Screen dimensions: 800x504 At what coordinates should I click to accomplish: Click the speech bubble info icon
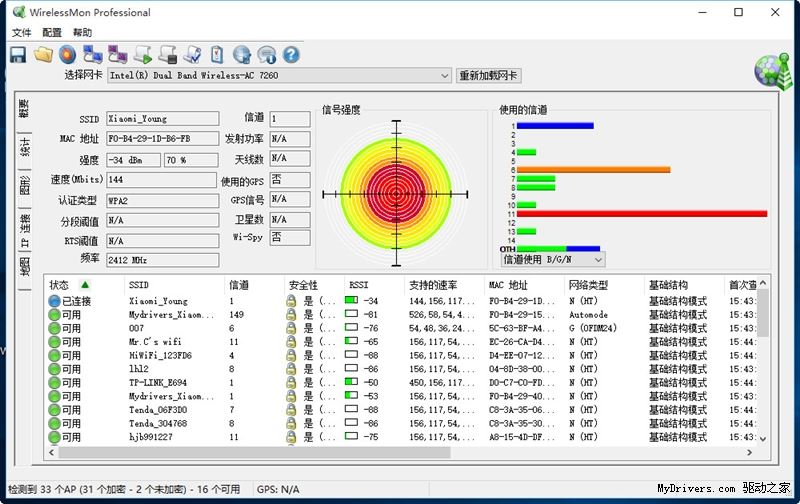(266, 55)
